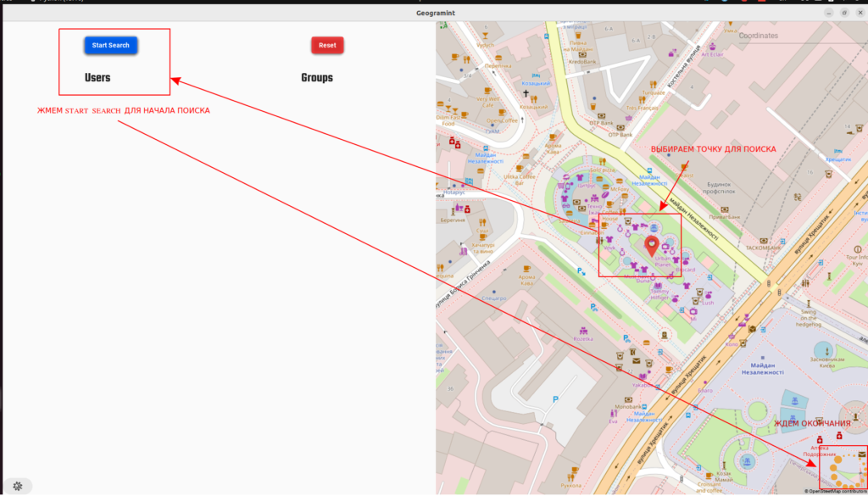Image resolution: width=868 pixels, height=496 pixels.
Task: Click the ТАСКОМБАНК bank icon
Action: 764,241
